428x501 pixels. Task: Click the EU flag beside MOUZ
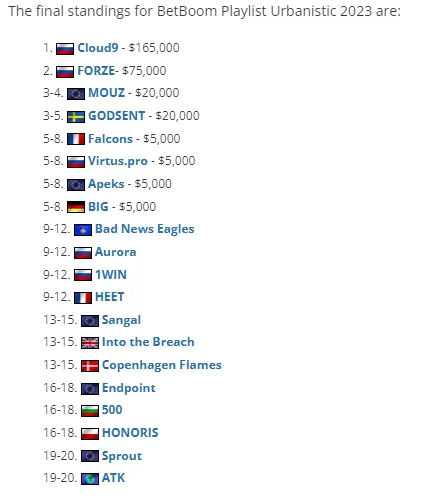pos(76,94)
